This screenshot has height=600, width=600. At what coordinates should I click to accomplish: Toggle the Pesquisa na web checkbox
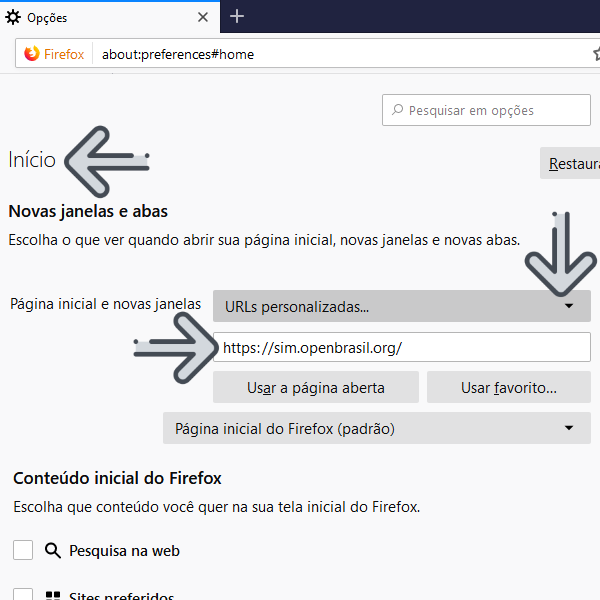(23, 550)
